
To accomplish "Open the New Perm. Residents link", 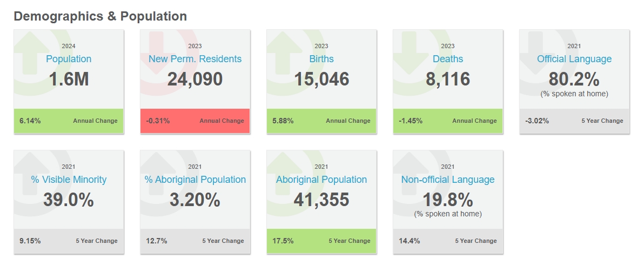I will pos(195,59).
